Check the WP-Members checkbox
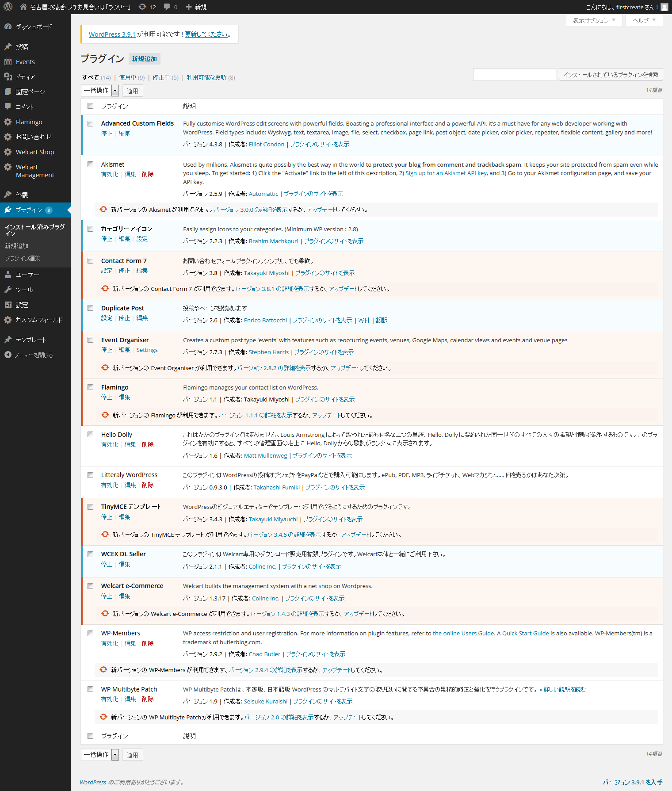 tap(91, 633)
